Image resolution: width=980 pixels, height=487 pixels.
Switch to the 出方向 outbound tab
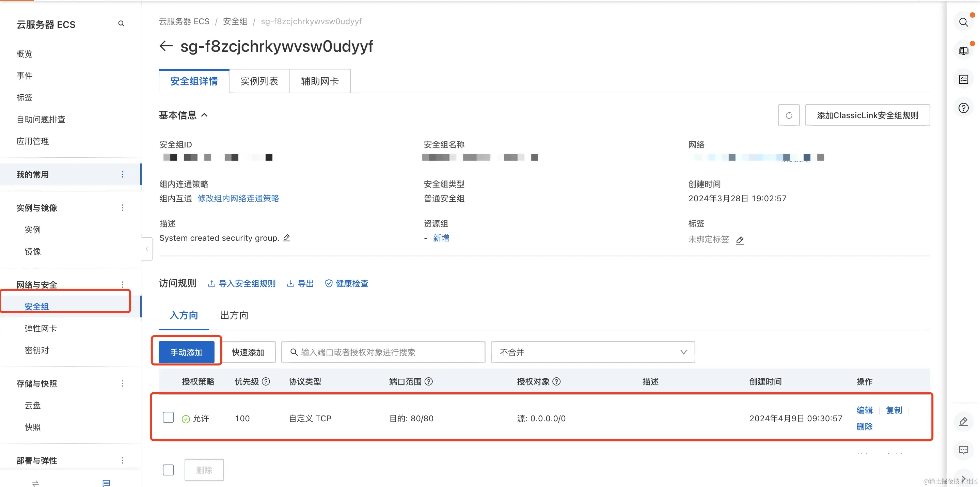click(x=234, y=315)
